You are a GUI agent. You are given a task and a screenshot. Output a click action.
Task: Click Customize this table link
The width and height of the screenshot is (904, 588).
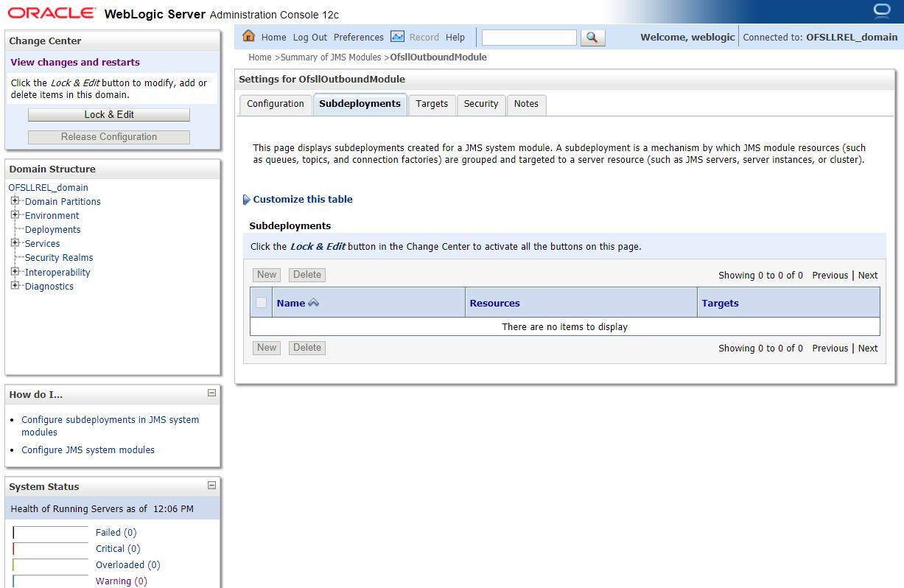pyautogui.click(x=303, y=200)
